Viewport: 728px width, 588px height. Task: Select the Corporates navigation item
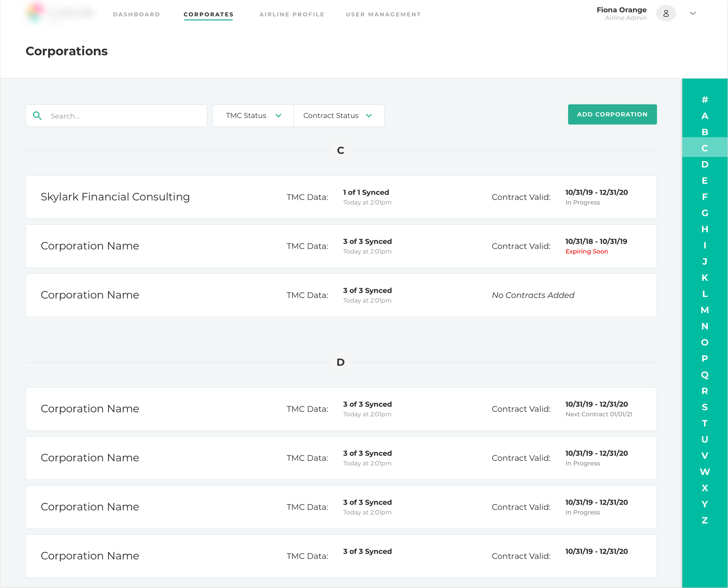pyautogui.click(x=208, y=14)
